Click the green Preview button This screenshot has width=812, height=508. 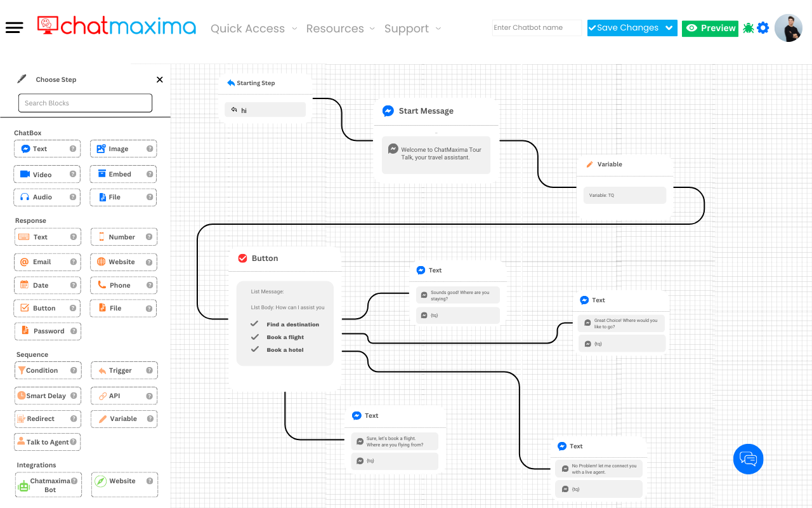710,28
